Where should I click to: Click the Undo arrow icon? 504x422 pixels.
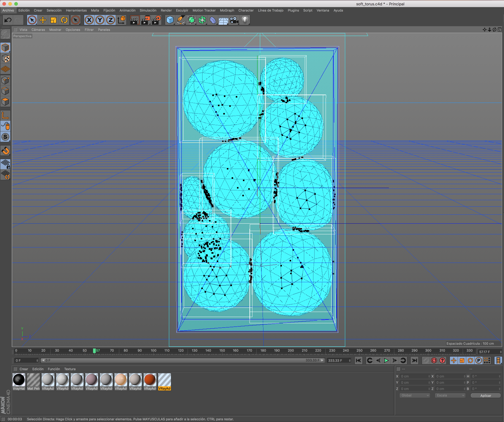pos(8,20)
